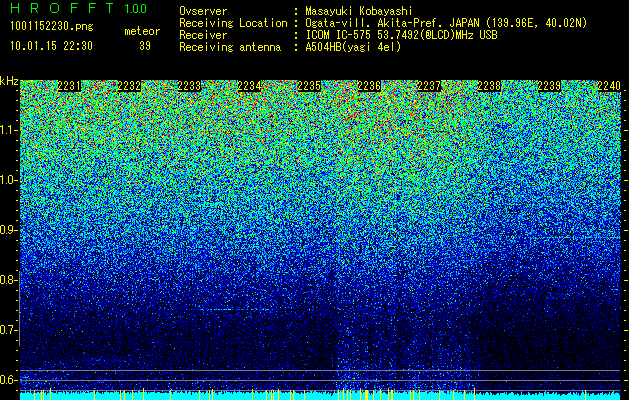Click the 'Receiving antenna' label

(230, 47)
